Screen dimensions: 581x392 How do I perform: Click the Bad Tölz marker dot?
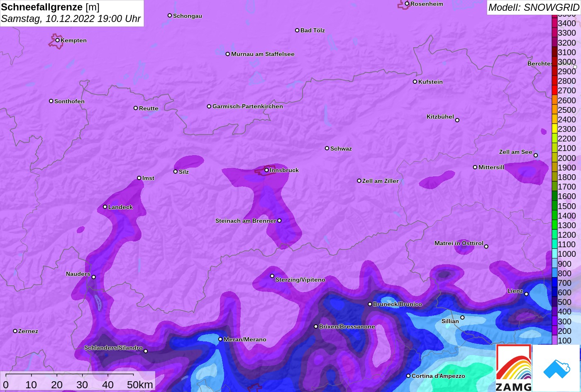[x=297, y=30]
